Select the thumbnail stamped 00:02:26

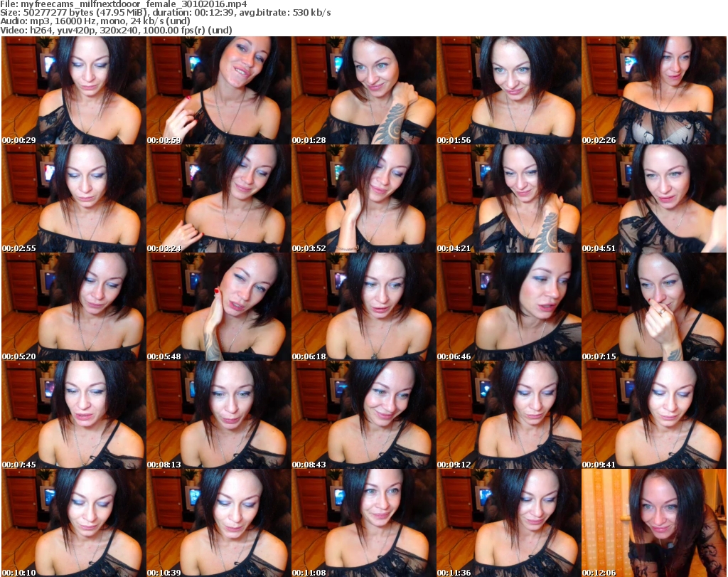(x=654, y=90)
